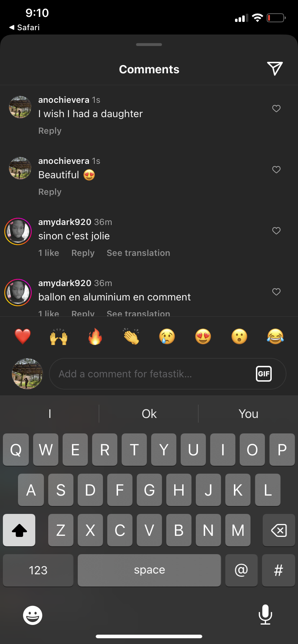The image size is (298, 644).
Task: Switch keyboard to 123 numbers
Action: (38, 570)
